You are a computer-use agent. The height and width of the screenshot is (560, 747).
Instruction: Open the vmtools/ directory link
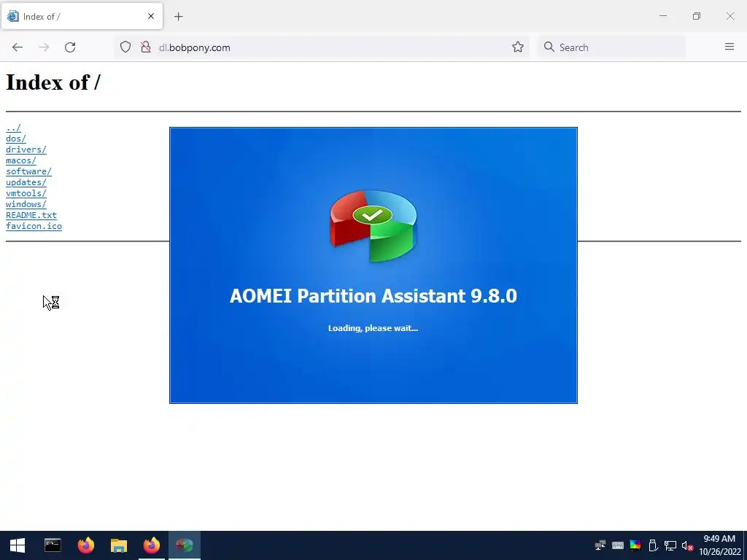26,193
